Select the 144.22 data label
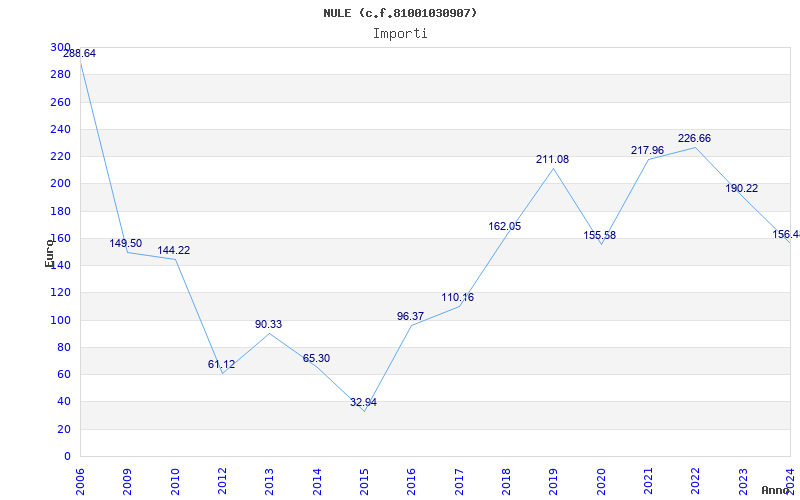This screenshot has height=500, width=800. 173,251
